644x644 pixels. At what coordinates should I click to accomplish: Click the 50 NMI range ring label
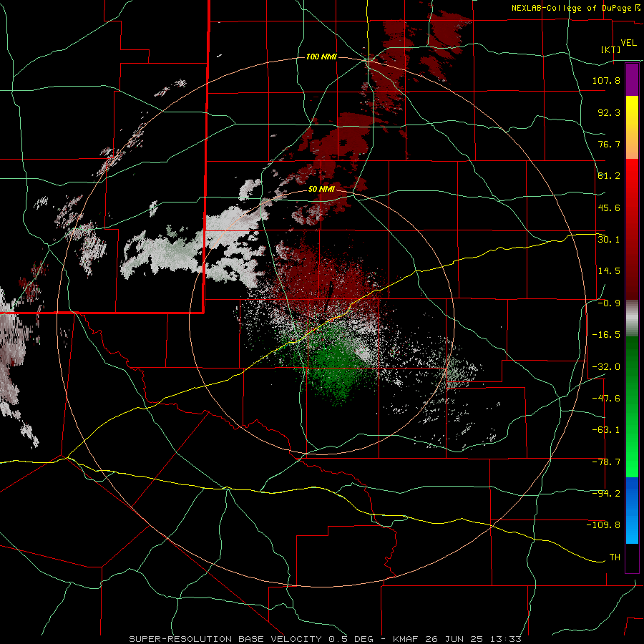pos(321,189)
